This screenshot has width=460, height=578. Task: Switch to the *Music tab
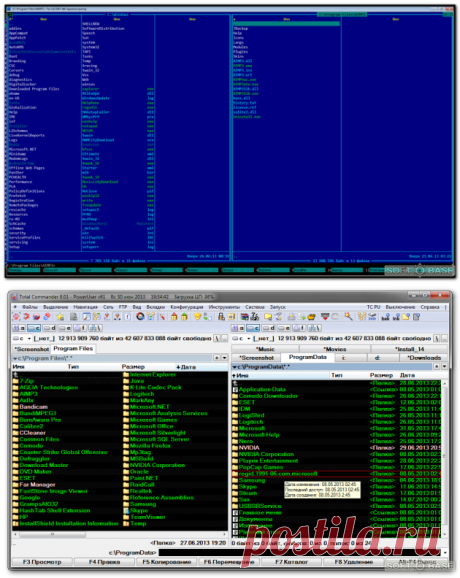265,349
